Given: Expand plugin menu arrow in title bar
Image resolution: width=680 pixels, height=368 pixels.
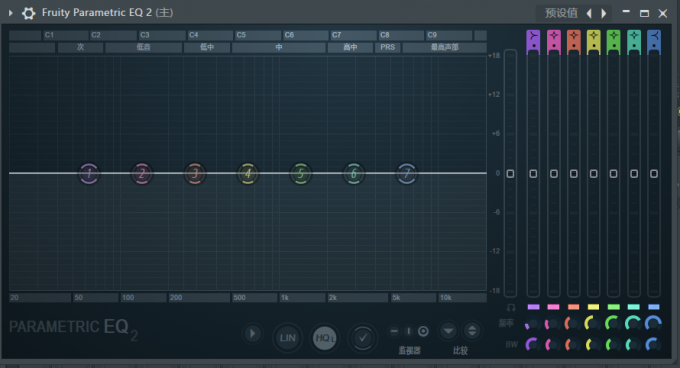Looking at the screenshot, I should [x=11, y=13].
